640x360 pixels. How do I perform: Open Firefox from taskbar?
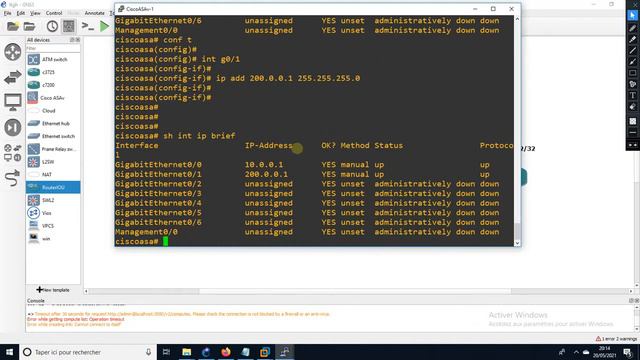point(226,352)
